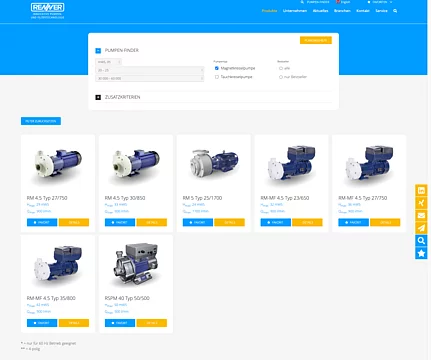Image resolution: width=431 pixels, height=360 pixels.
Task: Open the 20 - 25 range dropdown
Action: tap(150, 70)
